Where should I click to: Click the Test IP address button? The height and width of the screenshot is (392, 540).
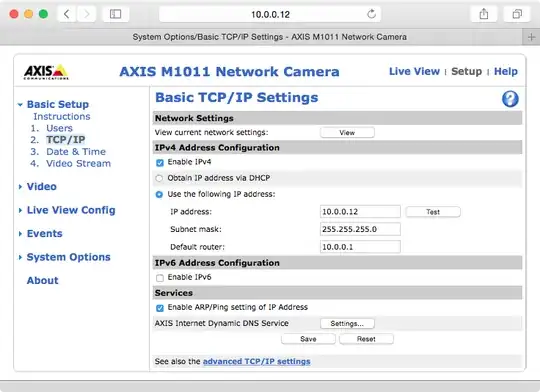433,212
